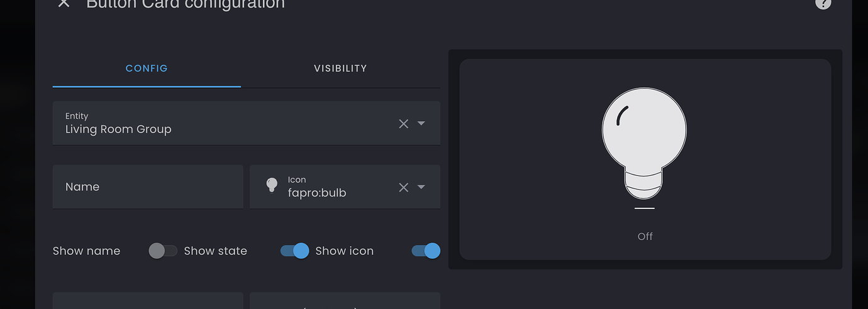Expand the Entity dropdown list

coord(421,123)
